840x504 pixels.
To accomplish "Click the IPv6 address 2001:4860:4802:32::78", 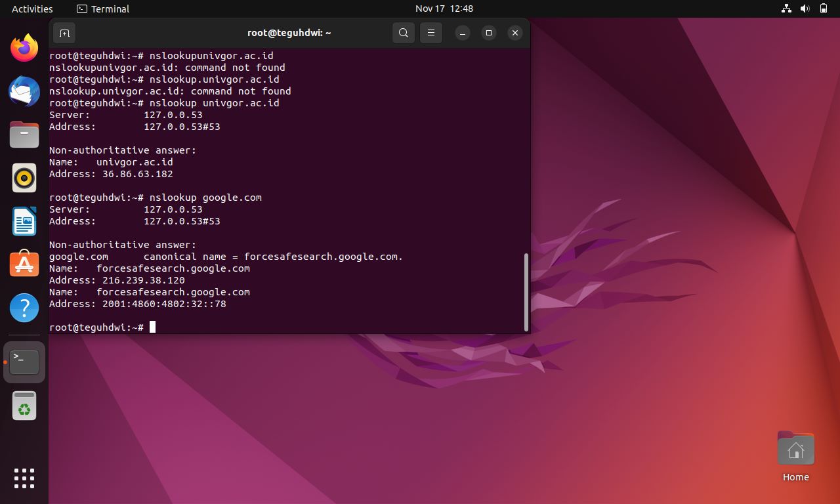I will point(164,304).
